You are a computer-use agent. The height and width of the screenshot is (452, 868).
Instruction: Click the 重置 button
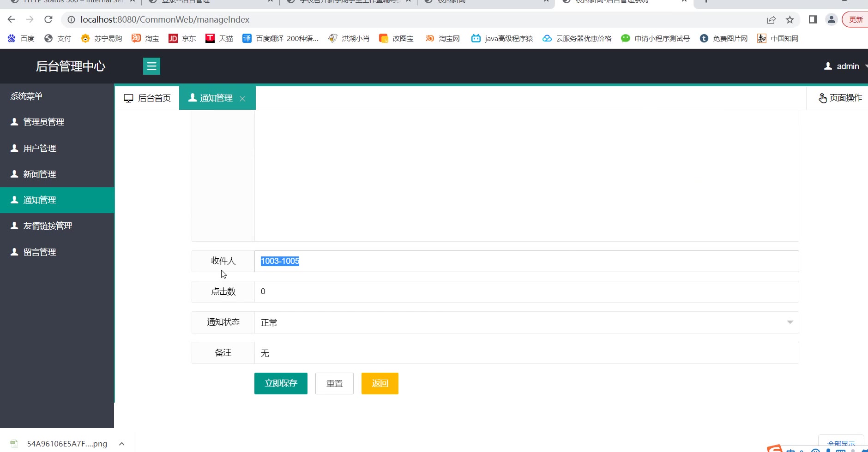pos(334,383)
